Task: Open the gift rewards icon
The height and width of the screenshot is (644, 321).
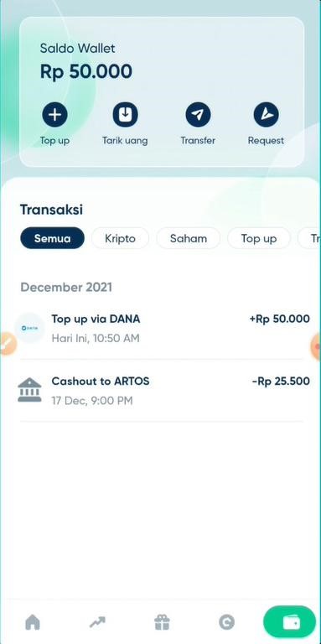Action: [162, 622]
